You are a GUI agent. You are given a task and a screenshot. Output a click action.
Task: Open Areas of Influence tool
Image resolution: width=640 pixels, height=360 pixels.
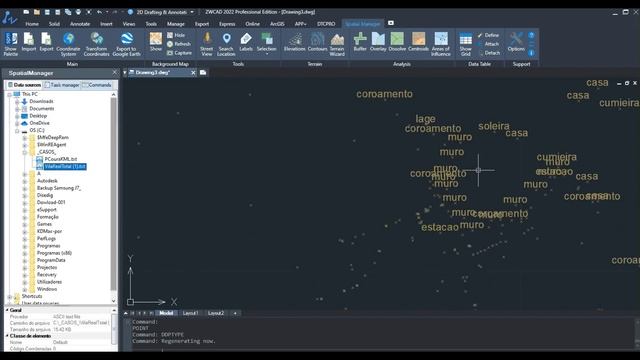pos(441,44)
